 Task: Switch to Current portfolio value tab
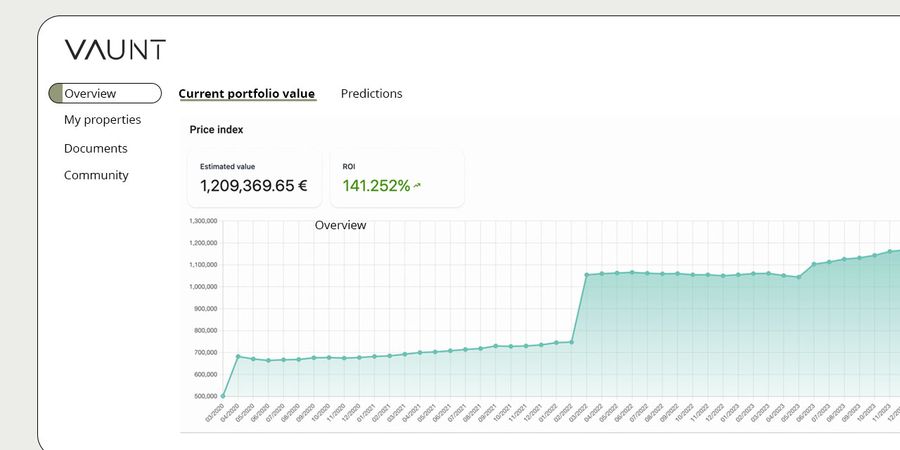pyautogui.click(x=246, y=94)
